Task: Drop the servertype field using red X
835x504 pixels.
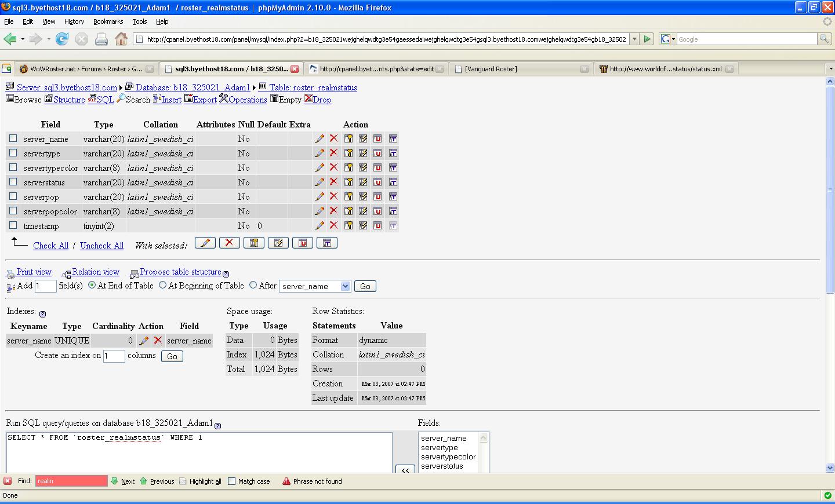Action: (333, 153)
